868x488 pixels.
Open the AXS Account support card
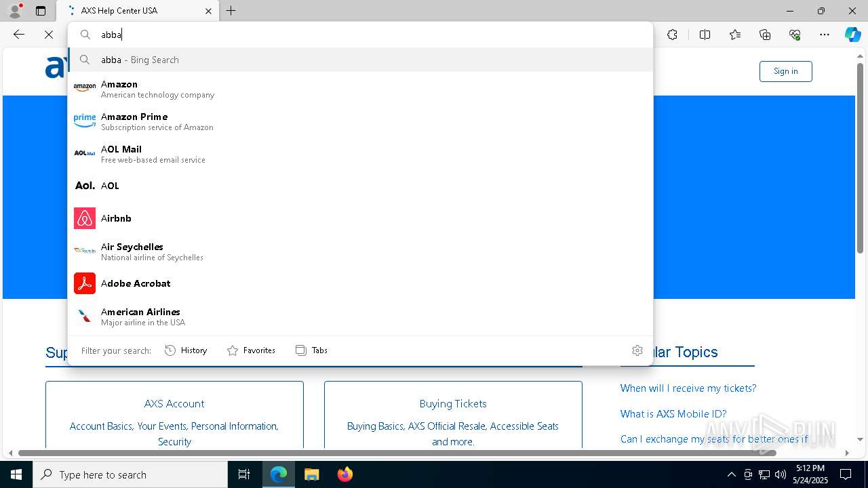pos(174,415)
